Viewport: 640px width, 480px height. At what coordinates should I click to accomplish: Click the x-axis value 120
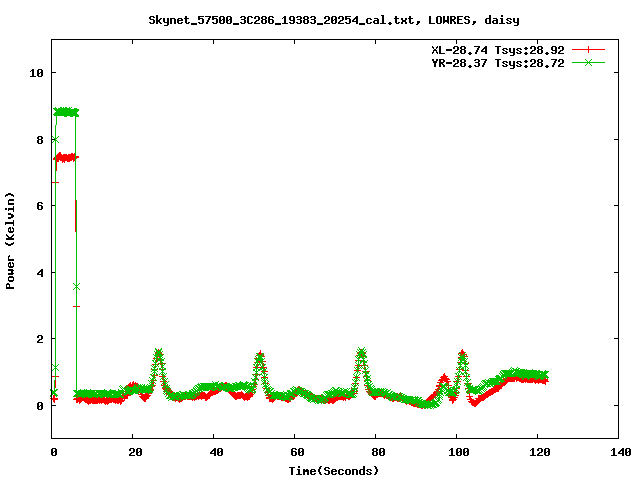(540, 452)
